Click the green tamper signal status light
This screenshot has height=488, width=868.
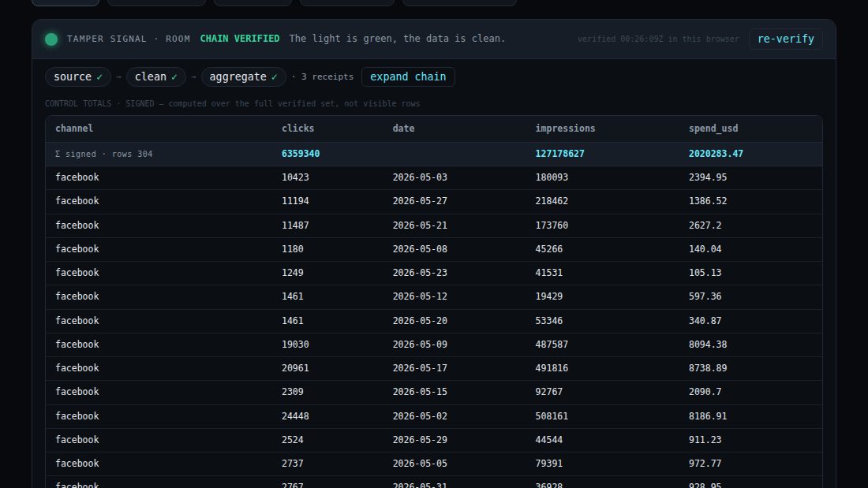coord(51,39)
